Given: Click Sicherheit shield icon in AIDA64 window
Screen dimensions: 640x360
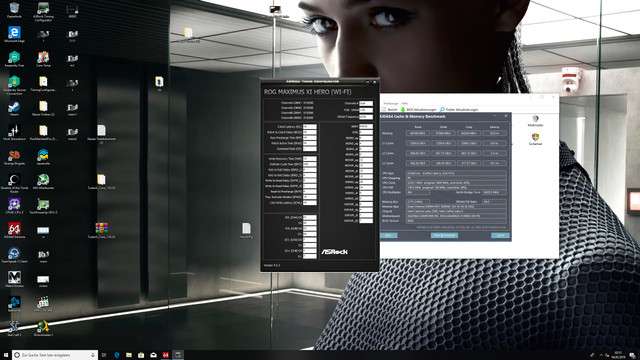Looking at the screenshot, I should [x=535, y=139].
